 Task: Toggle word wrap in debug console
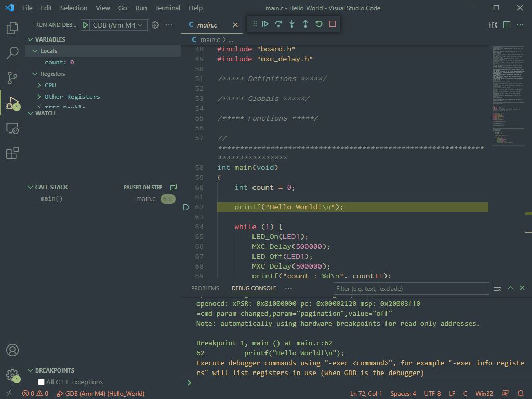point(497,288)
